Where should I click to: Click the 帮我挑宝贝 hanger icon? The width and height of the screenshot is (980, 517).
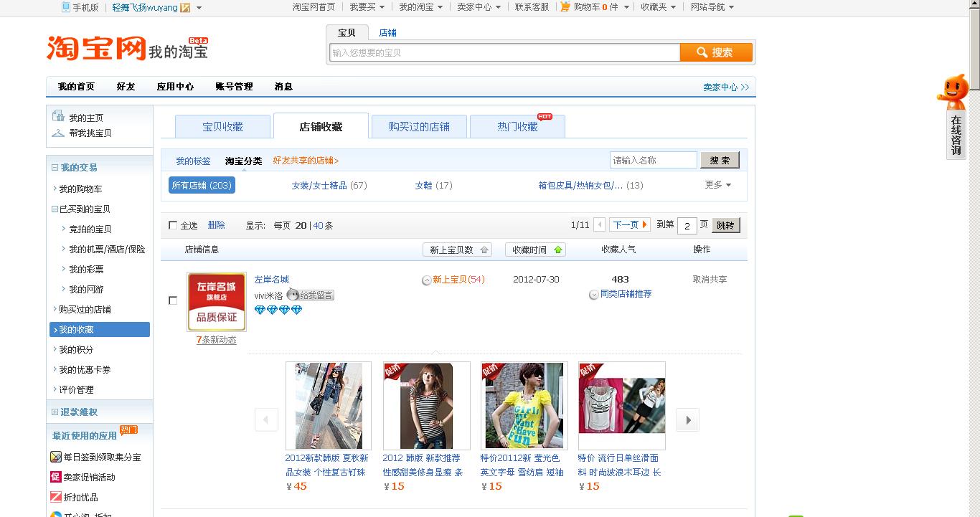58,133
